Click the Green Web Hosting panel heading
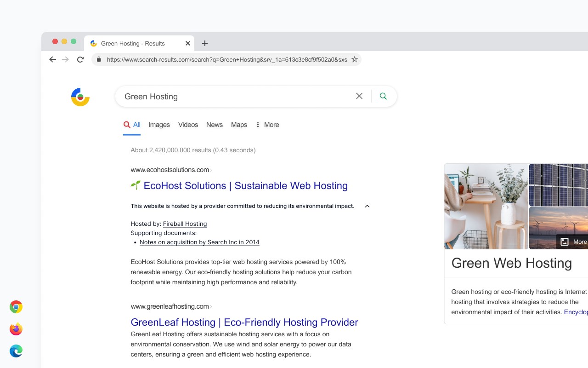 pos(512,263)
